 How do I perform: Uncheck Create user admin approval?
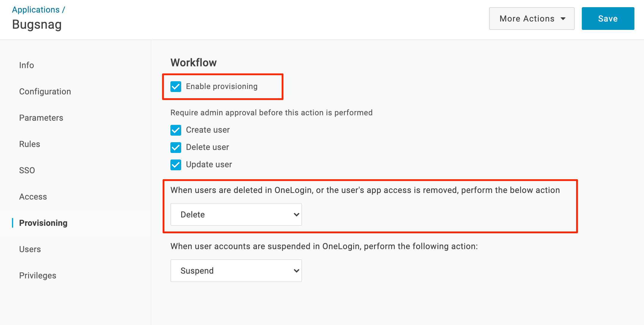[176, 130]
